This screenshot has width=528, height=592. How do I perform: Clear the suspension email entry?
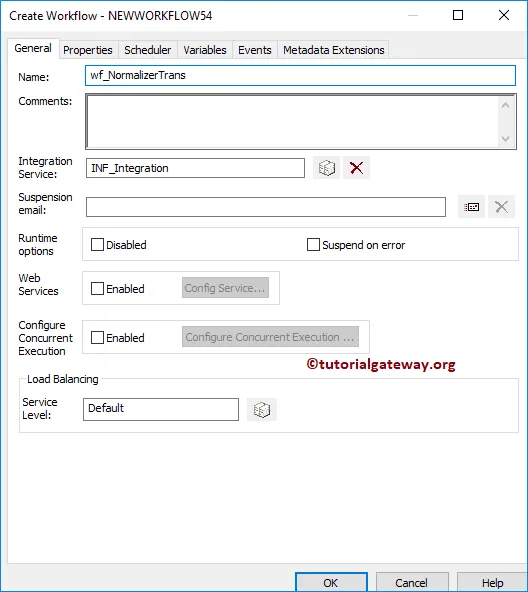click(x=501, y=207)
